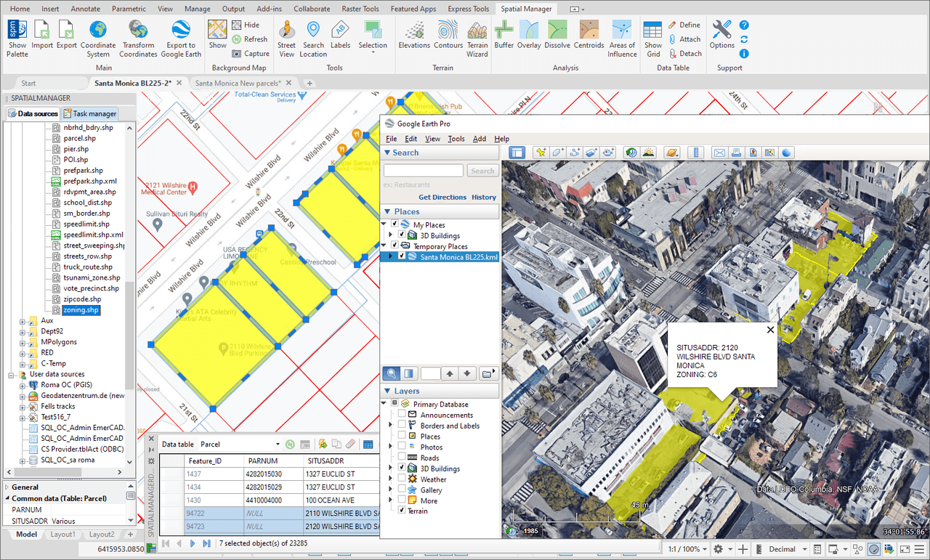Click the Get Directions link
The width and height of the screenshot is (930, 560).
[x=442, y=197]
